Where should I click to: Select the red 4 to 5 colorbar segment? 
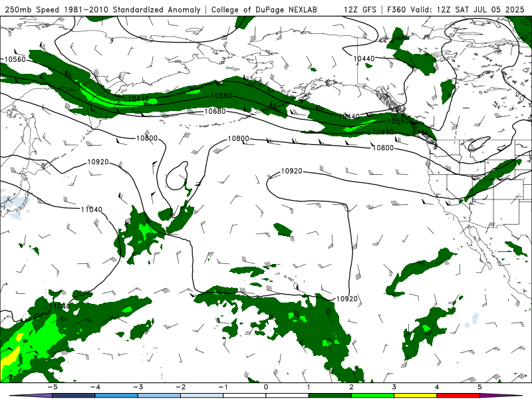click(458, 396)
